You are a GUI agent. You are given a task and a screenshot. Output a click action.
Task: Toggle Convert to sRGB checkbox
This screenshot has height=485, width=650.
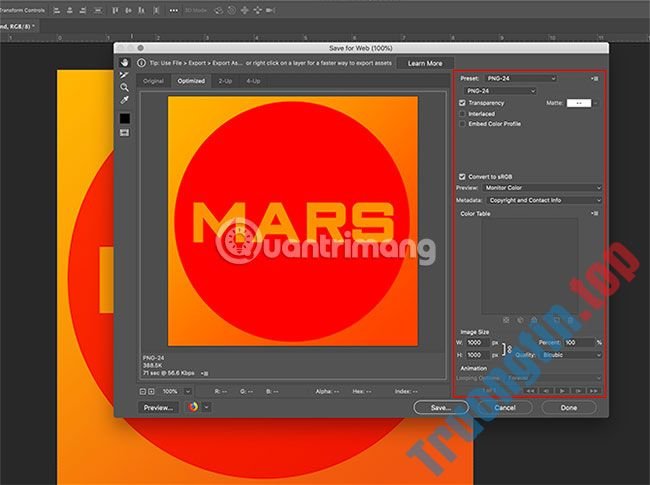pyautogui.click(x=462, y=177)
